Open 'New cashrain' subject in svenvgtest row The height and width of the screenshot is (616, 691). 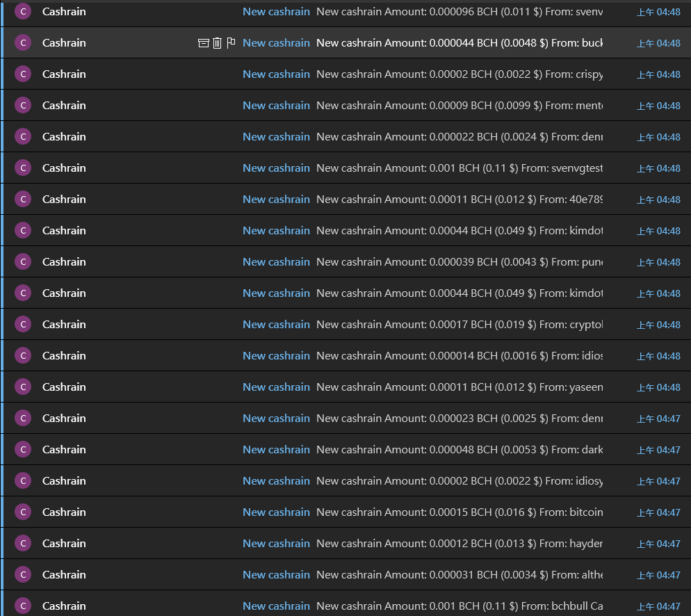(276, 168)
